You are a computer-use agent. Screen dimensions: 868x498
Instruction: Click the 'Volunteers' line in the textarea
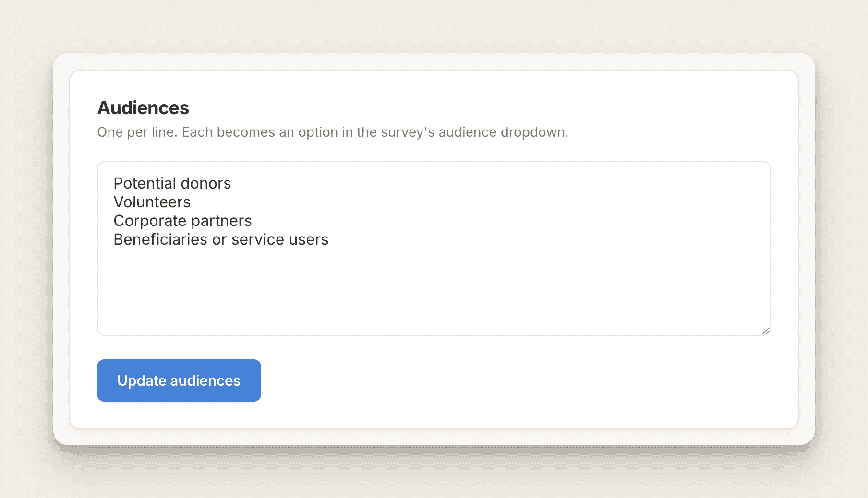pos(152,202)
